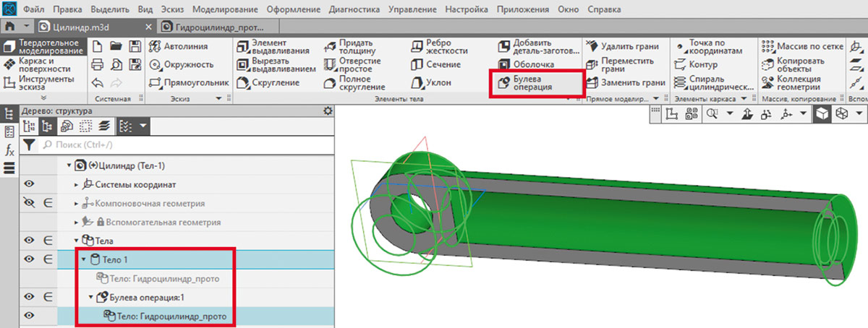The height and width of the screenshot is (328, 868).
Task: Expand the Системы координат tree node
Action: pyautogui.click(x=77, y=184)
